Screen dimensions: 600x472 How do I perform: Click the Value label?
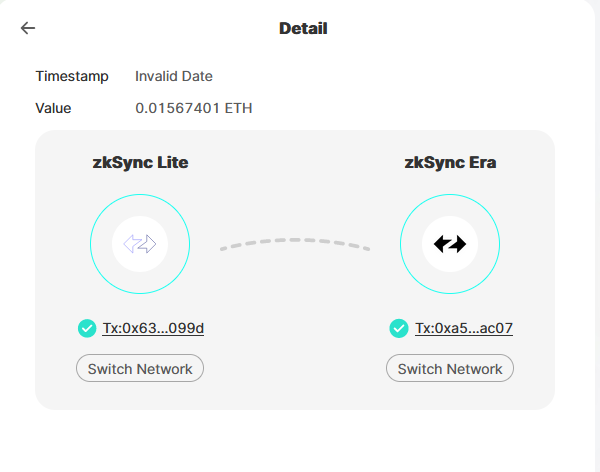tap(53, 108)
